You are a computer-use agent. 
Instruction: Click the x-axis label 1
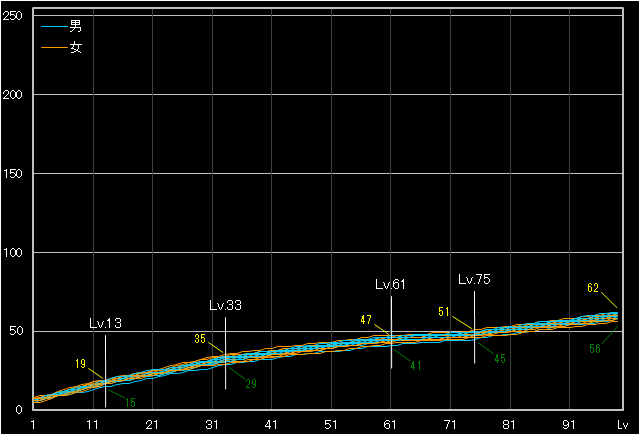[x=33, y=425]
